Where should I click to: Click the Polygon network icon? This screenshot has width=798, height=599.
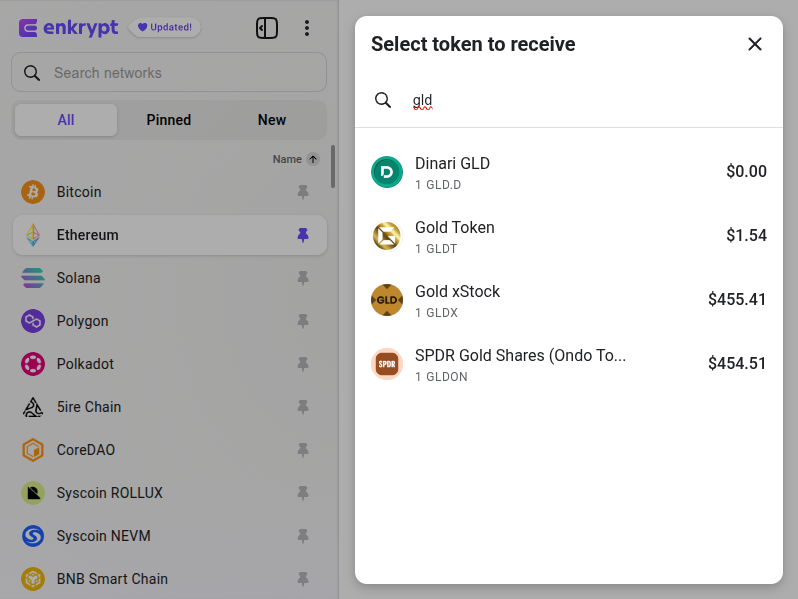tap(33, 321)
